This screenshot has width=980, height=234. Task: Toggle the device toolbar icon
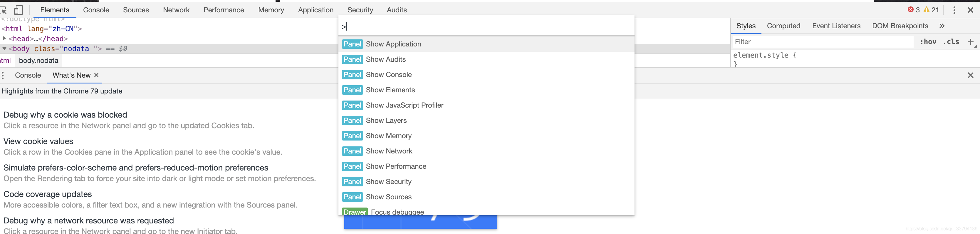tap(18, 10)
